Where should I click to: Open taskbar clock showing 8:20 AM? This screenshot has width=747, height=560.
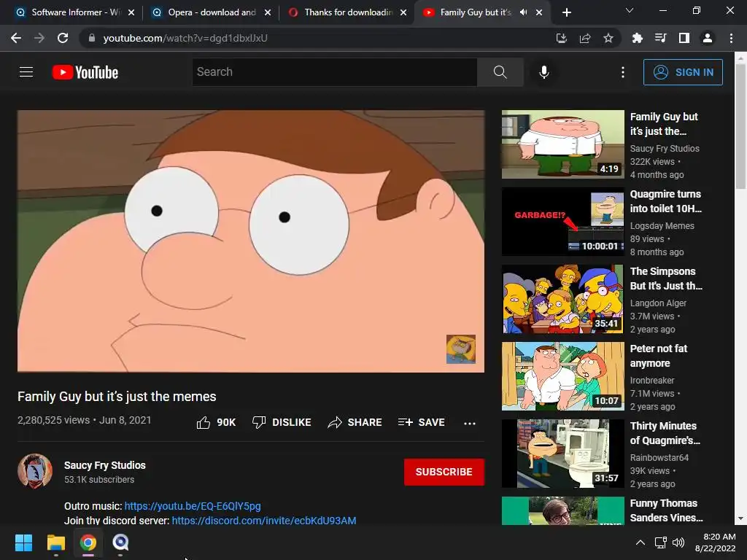(x=715, y=542)
